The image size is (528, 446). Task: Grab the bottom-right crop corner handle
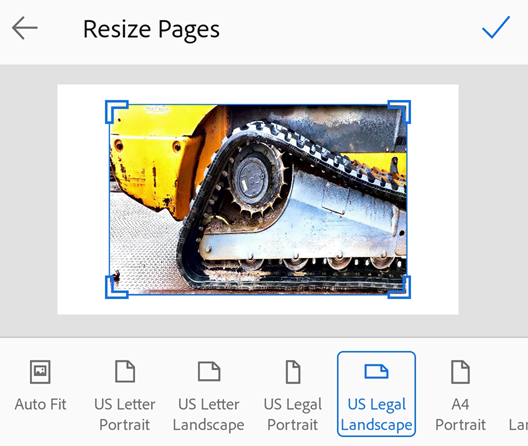[x=399, y=287]
